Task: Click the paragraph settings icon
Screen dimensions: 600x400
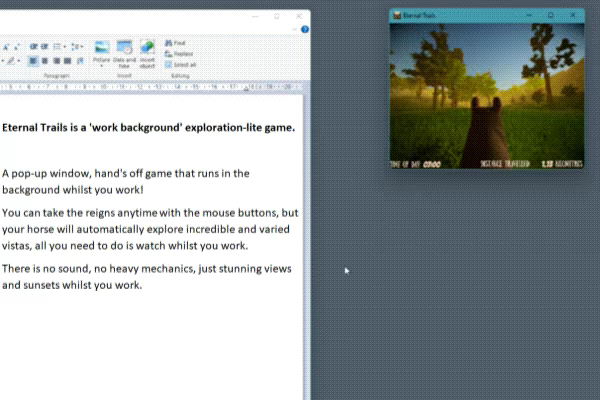Action: click(x=80, y=60)
